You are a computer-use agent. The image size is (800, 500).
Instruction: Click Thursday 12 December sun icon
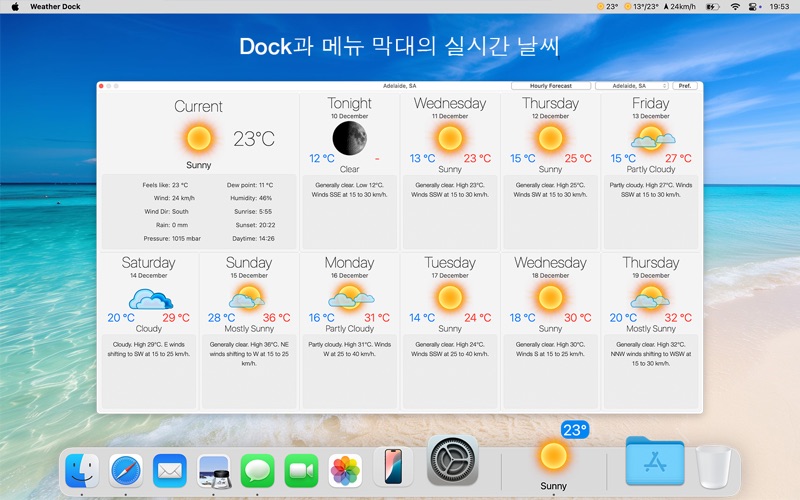(550, 138)
